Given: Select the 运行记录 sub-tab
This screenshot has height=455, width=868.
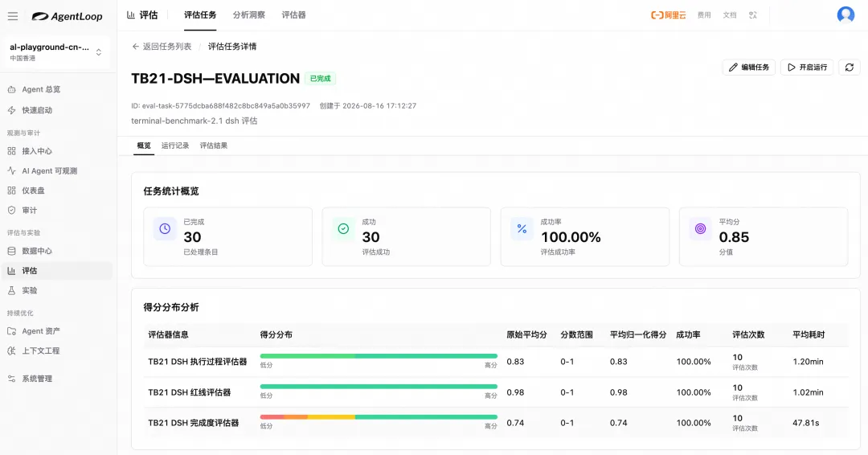Looking at the screenshot, I should (175, 146).
